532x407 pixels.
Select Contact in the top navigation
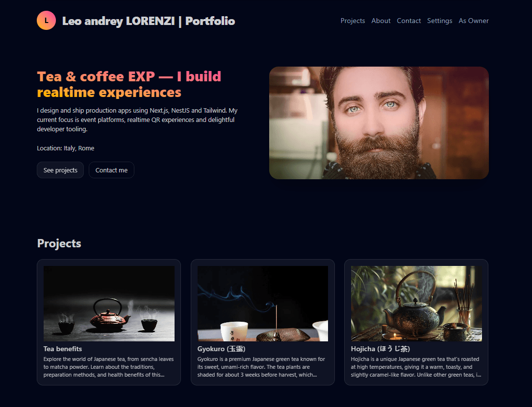pyautogui.click(x=408, y=21)
